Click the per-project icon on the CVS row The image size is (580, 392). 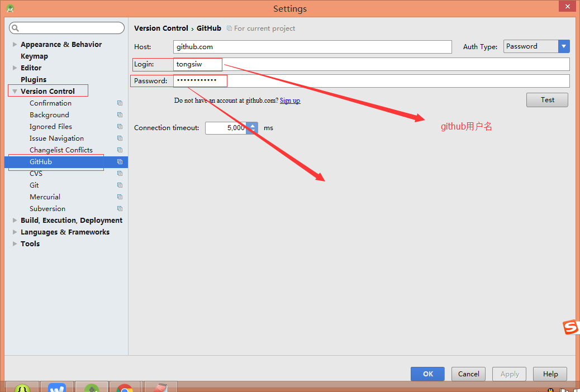pyautogui.click(x=120, y=174)
